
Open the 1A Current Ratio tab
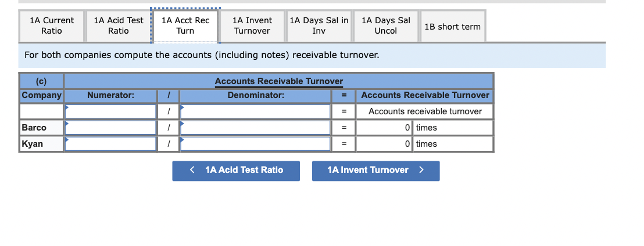point(52,26)
